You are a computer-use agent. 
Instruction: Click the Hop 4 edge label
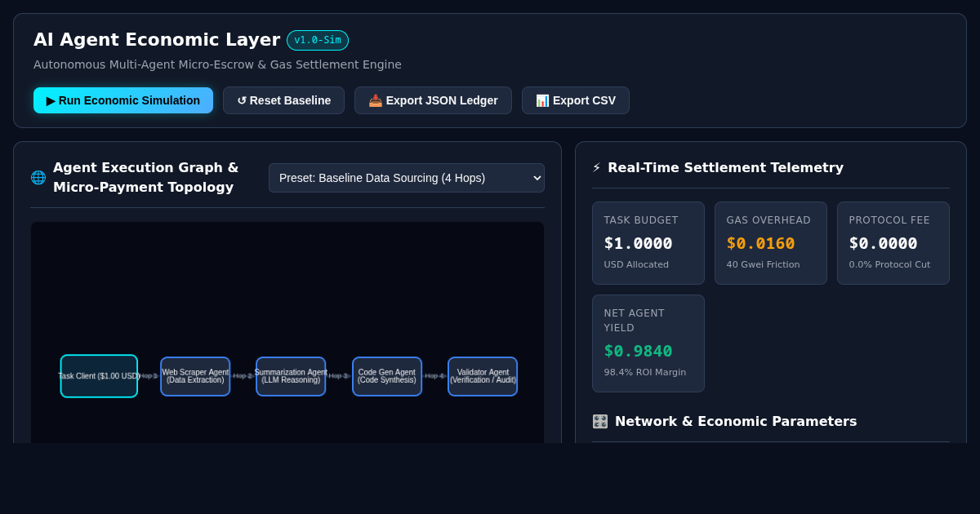434,376
